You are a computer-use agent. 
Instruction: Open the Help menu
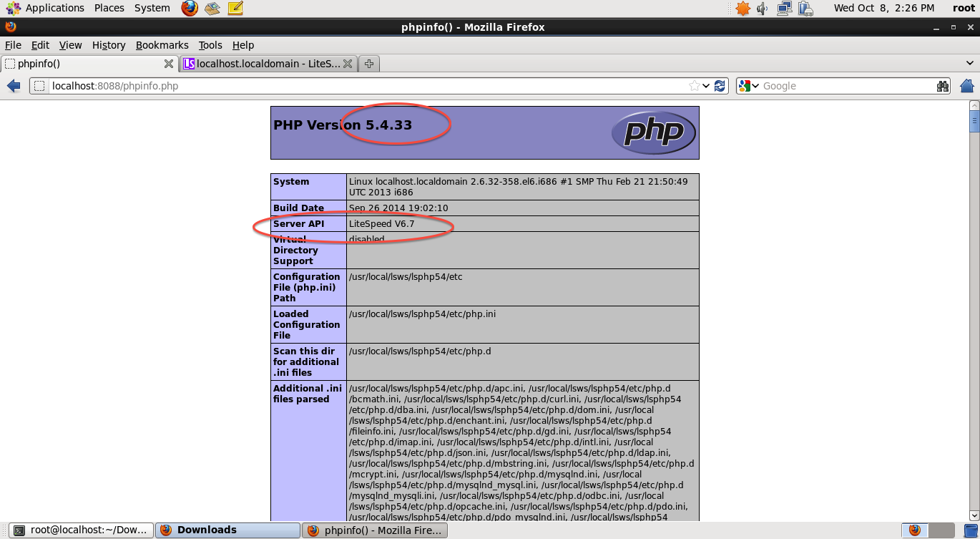[243, 45]
